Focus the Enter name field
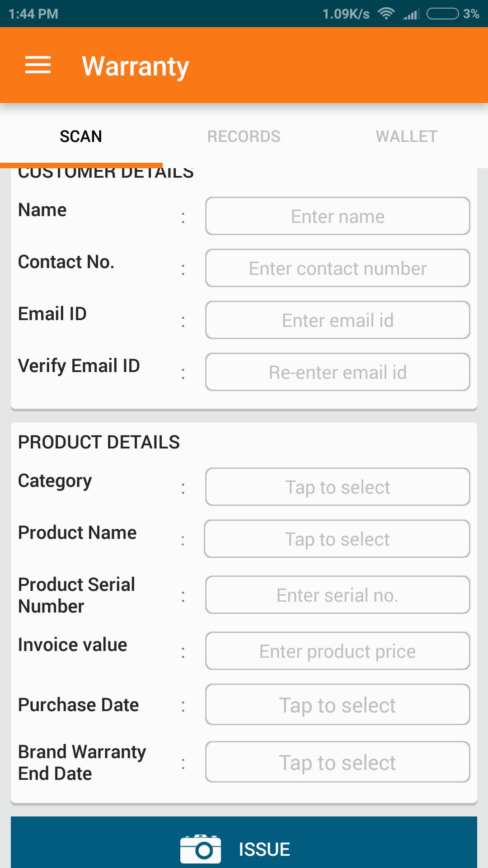The width and height of the screenshot is (488, 868). click(338, 216)
